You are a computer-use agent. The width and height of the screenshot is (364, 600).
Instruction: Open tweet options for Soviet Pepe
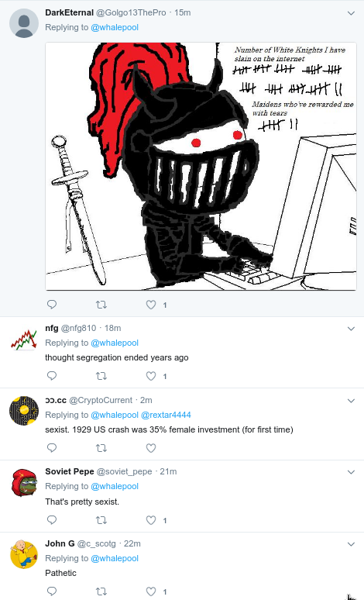pyautogui.click(x=351, y=472)
